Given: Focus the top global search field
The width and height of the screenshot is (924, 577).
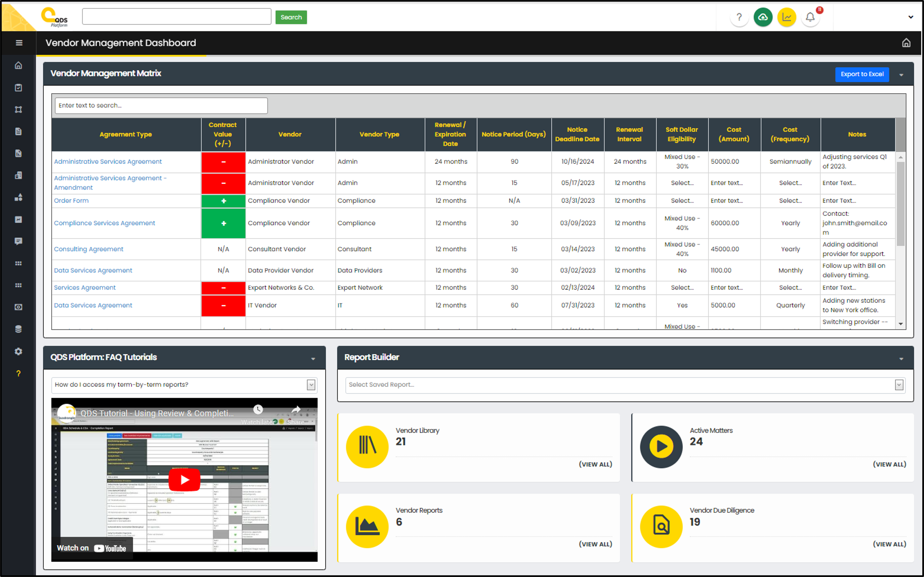Looking at the screenshot, I should [x=176, y=17].
